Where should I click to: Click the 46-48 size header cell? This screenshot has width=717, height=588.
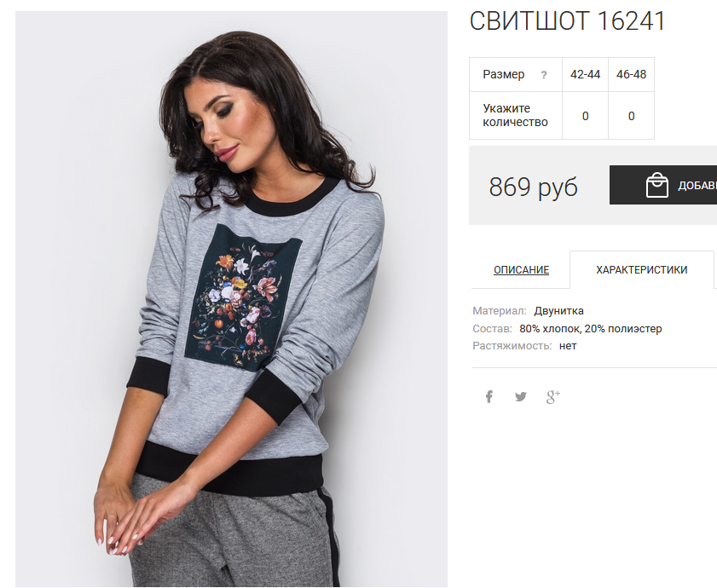tap(631, 74)
